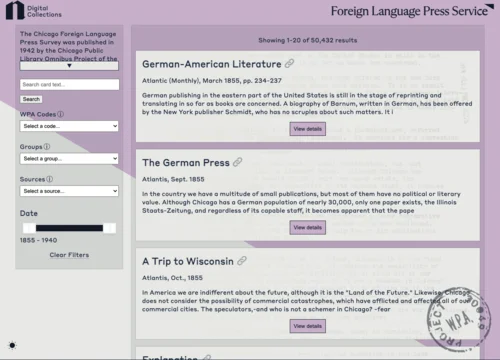
Task: Click the Digital Collections text
Action: pyautogui.click(x=44, y=11)
